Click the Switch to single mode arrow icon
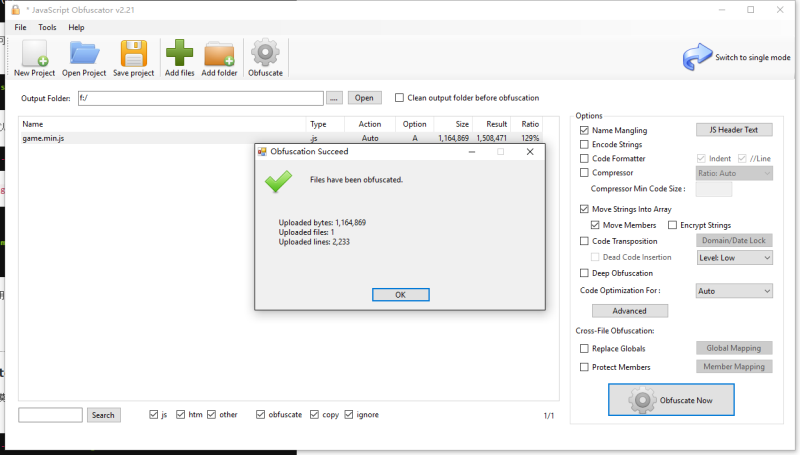The height and width of the screenshot is (455, 800). pos(697,58)
